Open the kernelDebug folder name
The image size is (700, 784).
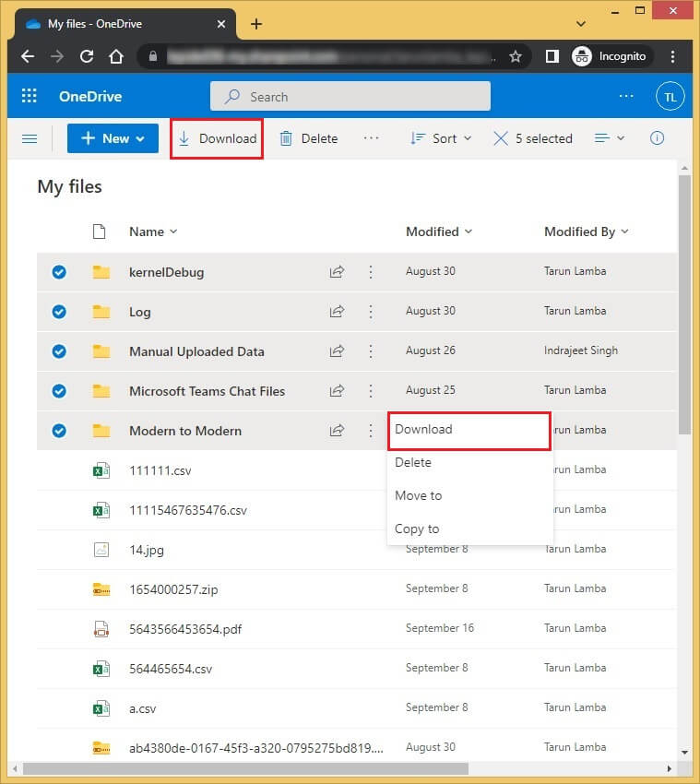[x=167, y=272]
